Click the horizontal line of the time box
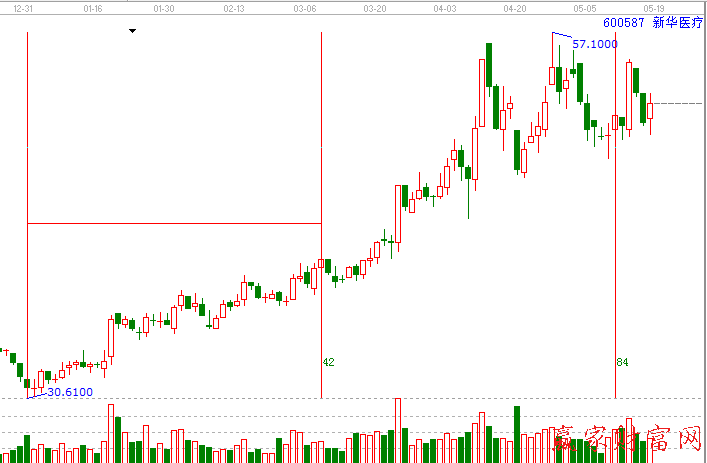 point(173,222)
